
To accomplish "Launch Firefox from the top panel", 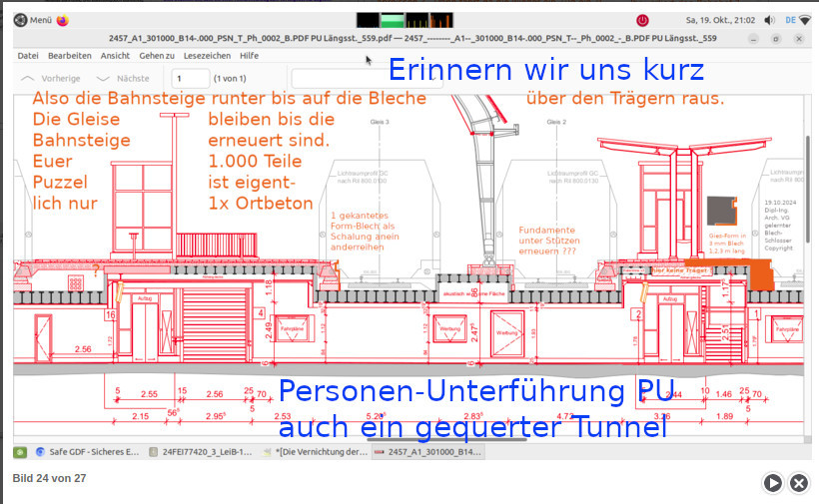I will point(63,20).
